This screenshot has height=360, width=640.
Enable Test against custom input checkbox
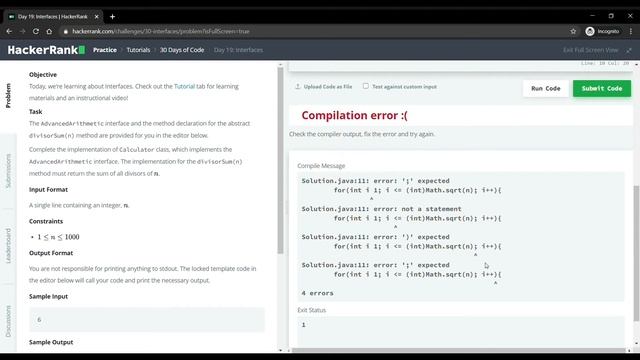click(x=366, y=86)
